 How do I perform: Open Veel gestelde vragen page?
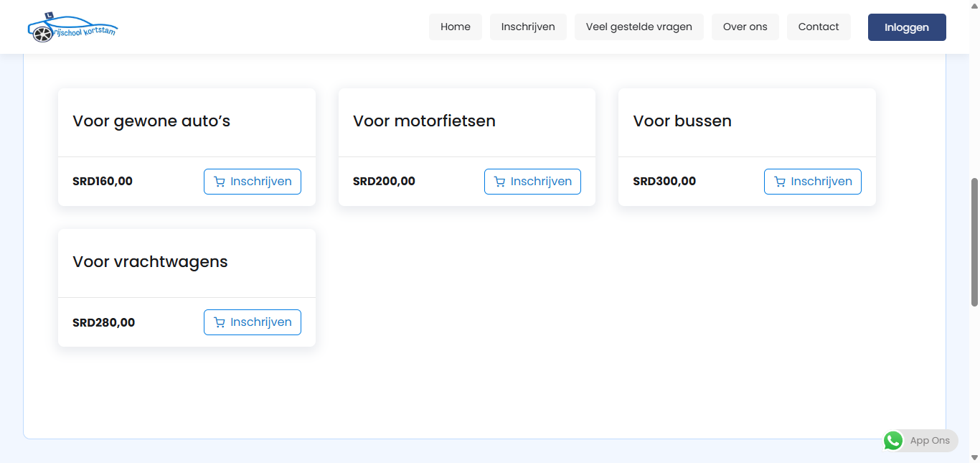point(639,27)
